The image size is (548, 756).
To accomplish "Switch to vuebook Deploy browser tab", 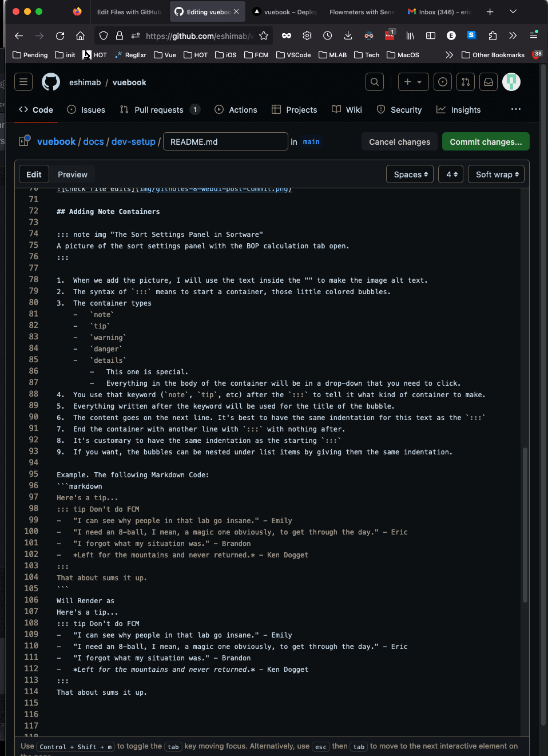I will [x=285, y=11].
